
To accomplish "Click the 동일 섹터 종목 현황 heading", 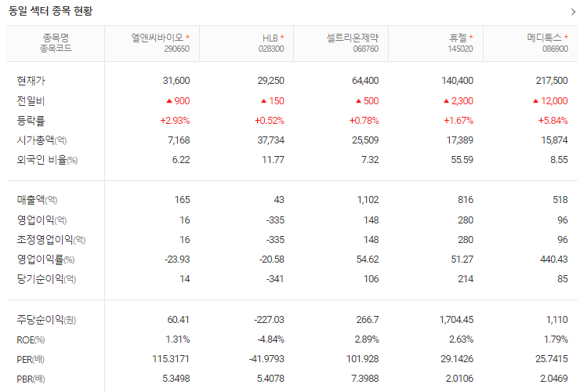I will (x=50, y=11).
